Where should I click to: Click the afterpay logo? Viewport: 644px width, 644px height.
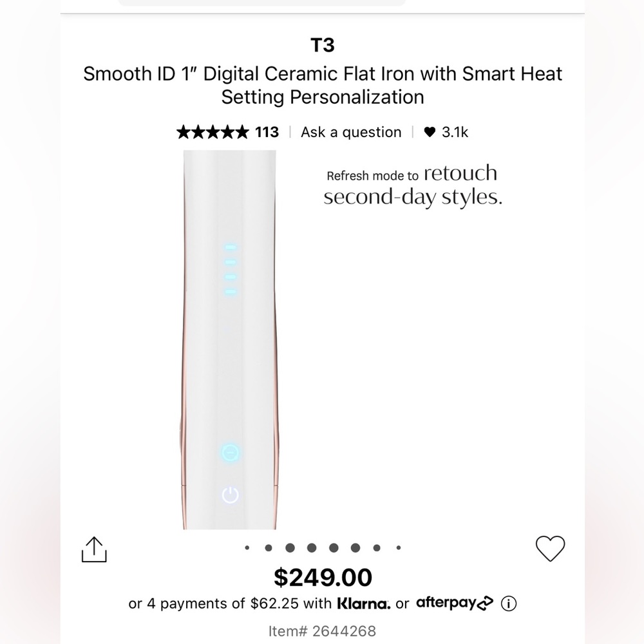(x=455, y=603)
